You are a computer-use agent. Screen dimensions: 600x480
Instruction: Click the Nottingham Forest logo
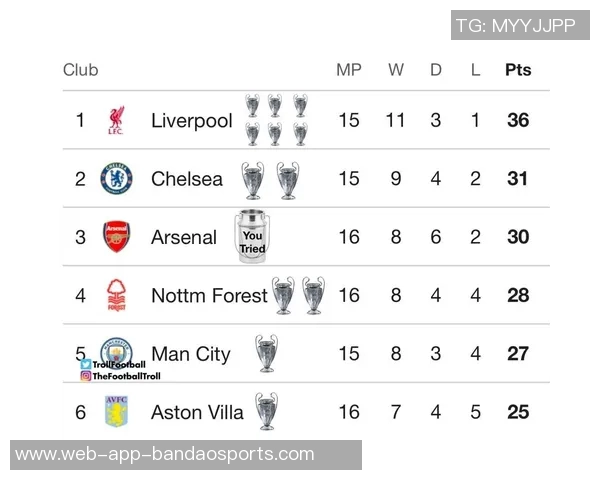(x=116, y=295)
